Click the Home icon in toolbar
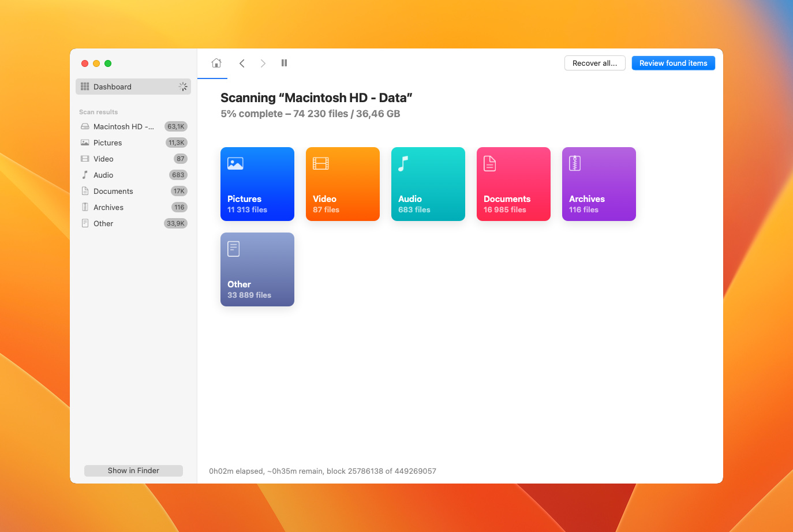The width and height of the screenshot is (793, 532). click(216, 63)
